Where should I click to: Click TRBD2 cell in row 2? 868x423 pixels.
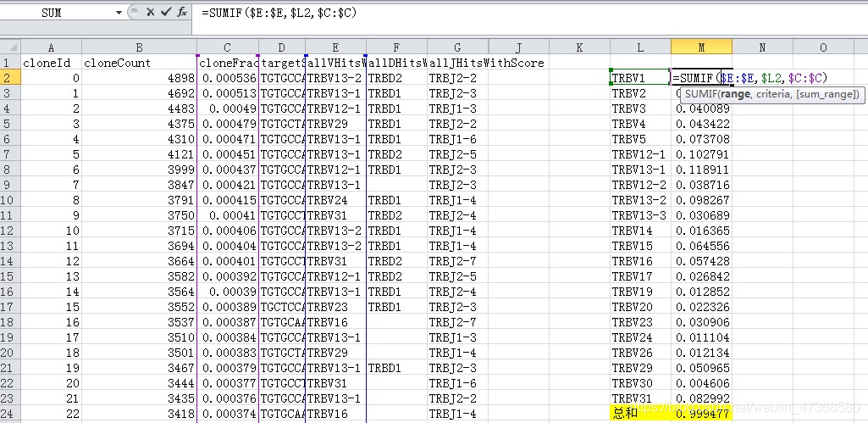point(396,78)
